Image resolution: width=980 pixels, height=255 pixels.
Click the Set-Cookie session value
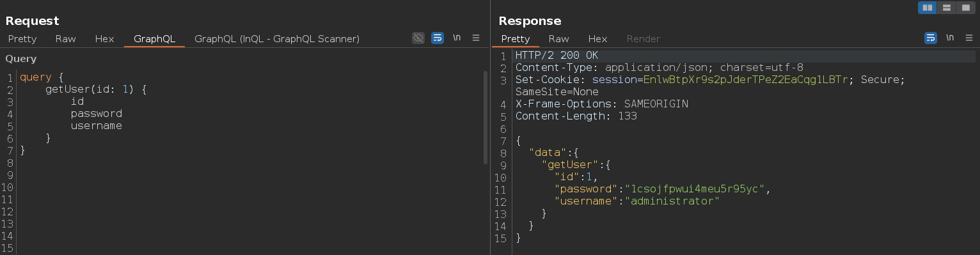[745, 80]
